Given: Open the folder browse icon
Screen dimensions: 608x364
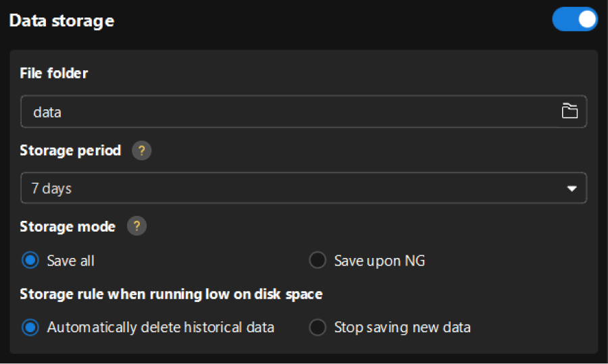Looking at the screenshot, I should pyautogui.click(x=569, y=111).
